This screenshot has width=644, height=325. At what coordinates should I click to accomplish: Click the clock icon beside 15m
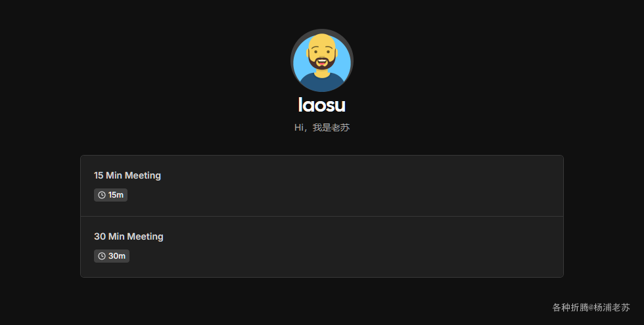[102, 195]
